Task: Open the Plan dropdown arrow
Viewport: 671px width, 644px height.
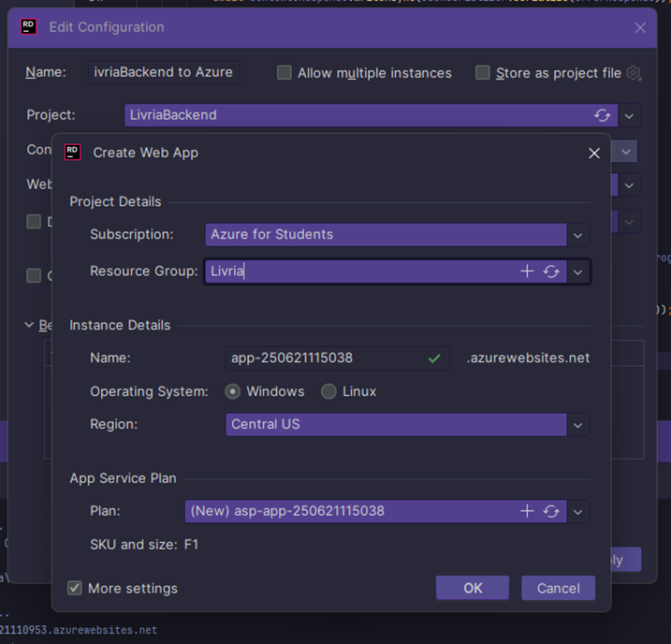Action: coord(577,511)
